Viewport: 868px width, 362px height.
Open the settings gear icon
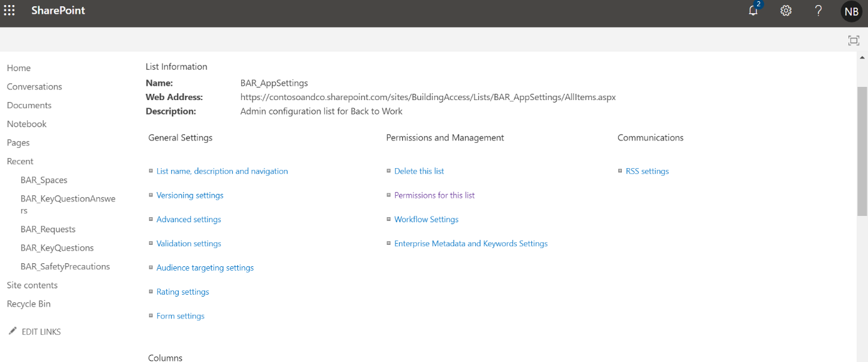pos(786,11)
